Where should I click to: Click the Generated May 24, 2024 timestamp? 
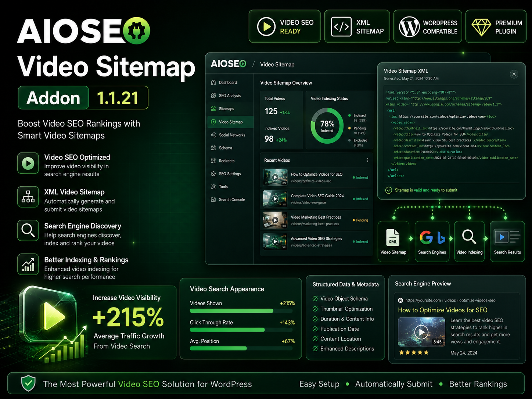(411, 79)
